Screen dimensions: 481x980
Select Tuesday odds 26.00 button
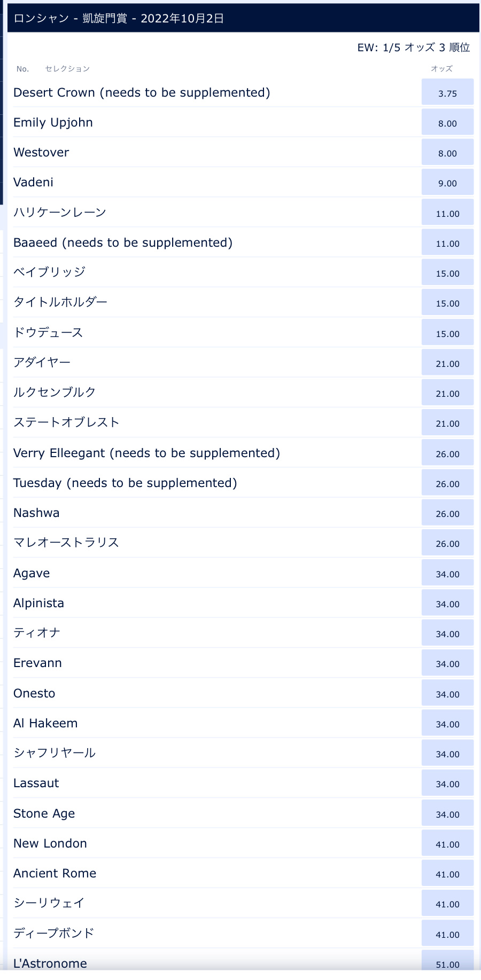(447, 482)
